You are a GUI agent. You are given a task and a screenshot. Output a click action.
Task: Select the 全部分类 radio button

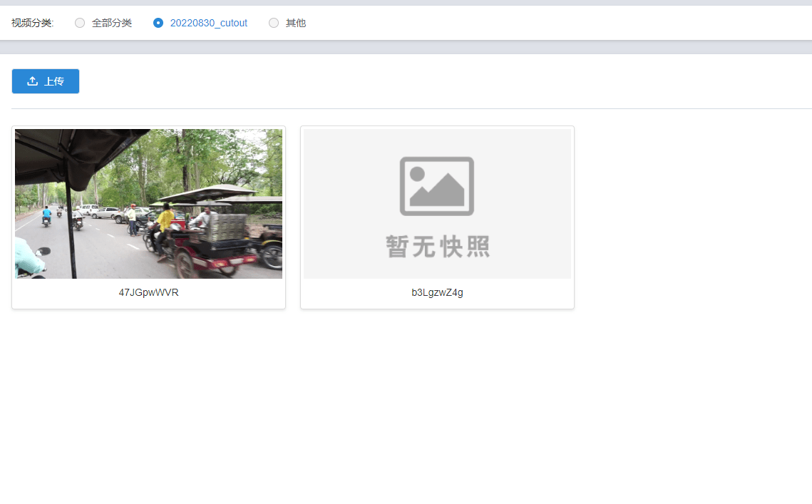[x=80, y=23]
